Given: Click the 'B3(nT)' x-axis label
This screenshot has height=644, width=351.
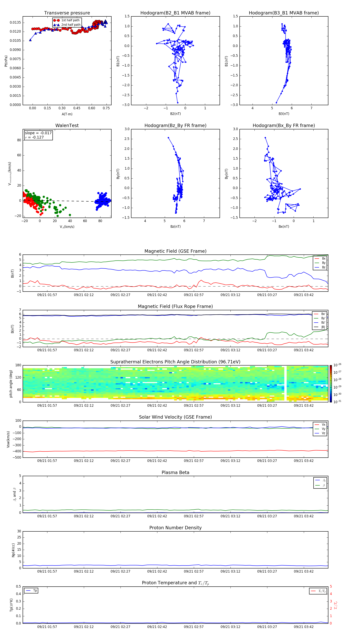Looking at the screenshot, I should tap(284, 114).
